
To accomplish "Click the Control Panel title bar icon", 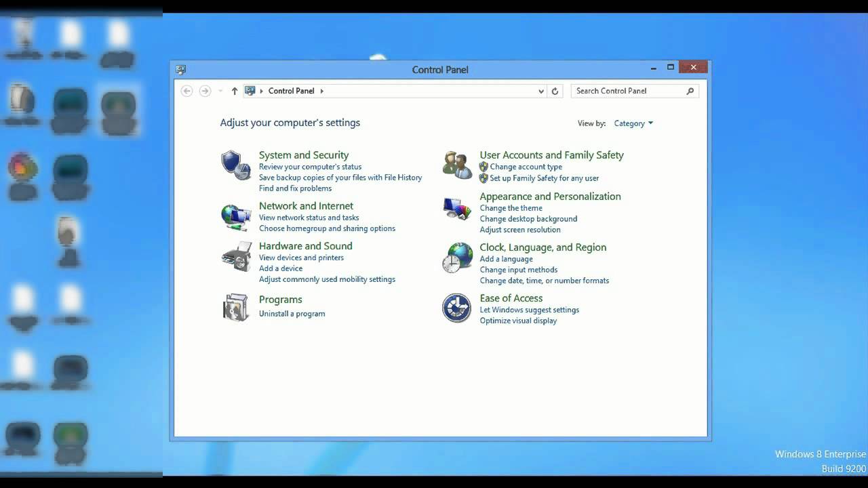I will click(x=180, y=69).
